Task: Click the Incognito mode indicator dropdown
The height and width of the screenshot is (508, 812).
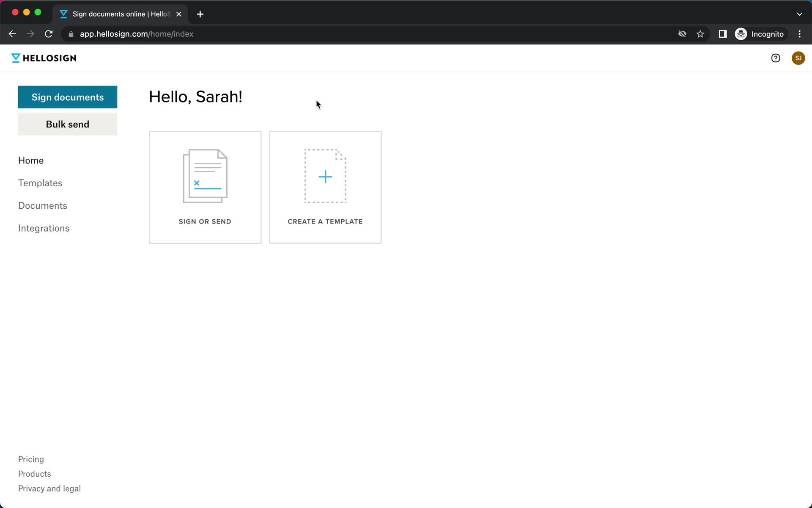Action: [760, 34]
